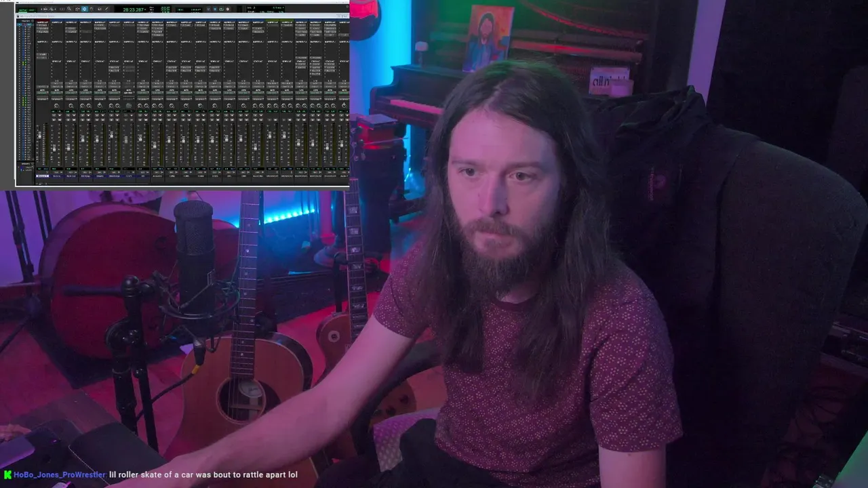The height and width of the screenshot is (488, 868).
Task: Click the green edit mode buttons in toolbar
Action: (x=27, y=10)
